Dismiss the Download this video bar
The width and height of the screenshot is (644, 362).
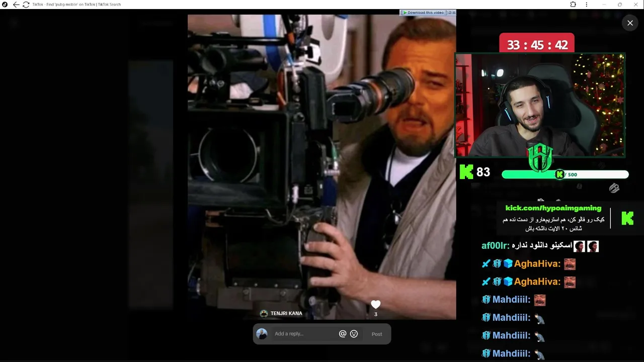pos(453,13)
